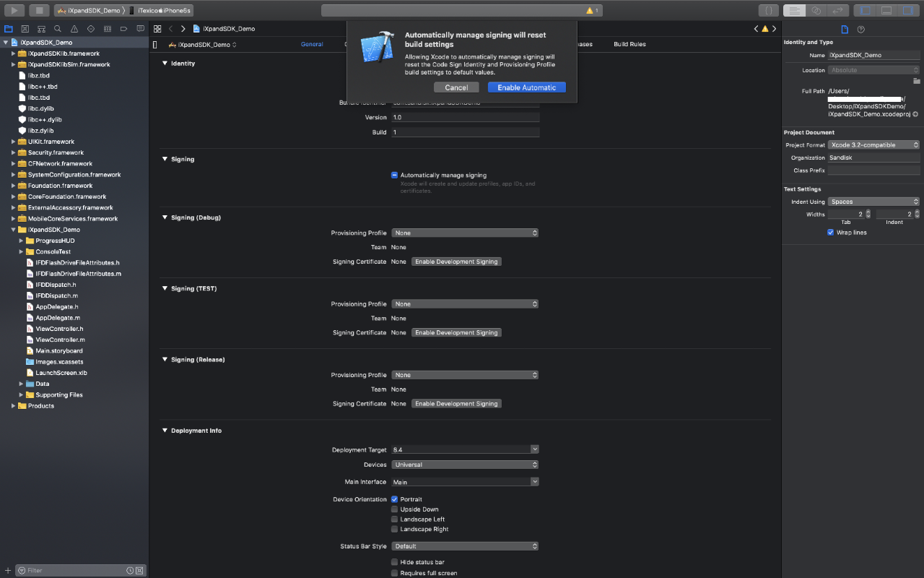Open the Report navigator
The image size is (924, 578).
coord(139,29)
